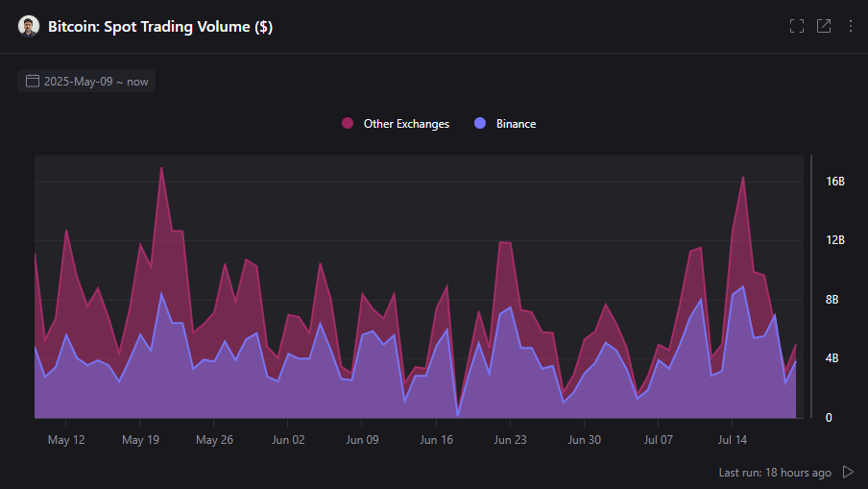Screen dimensions: 868x489
Task: Select the highest Other Exchanges peak near May 19
Action: (161, 168)
